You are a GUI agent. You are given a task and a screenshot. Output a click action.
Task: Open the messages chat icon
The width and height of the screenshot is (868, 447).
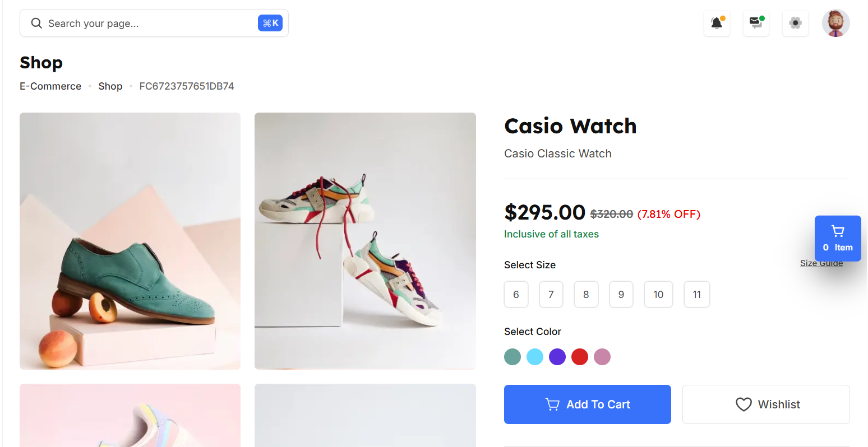click(x=756, y=23)
